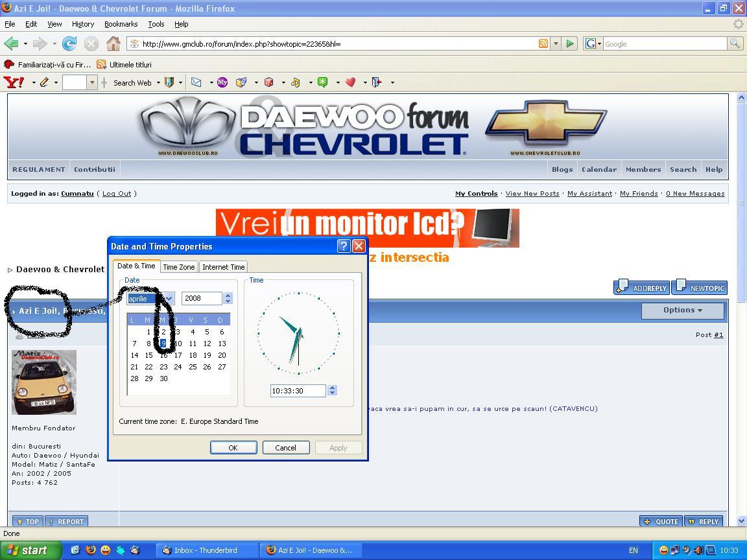Expand the Daewoo & Chevrolet breadcrumb arrow

click(10, 270)
